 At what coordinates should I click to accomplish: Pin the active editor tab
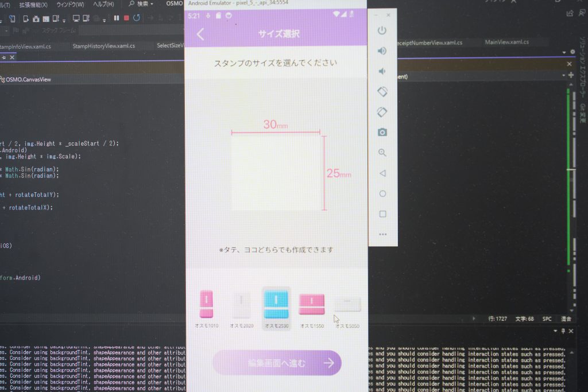(4, 57)
